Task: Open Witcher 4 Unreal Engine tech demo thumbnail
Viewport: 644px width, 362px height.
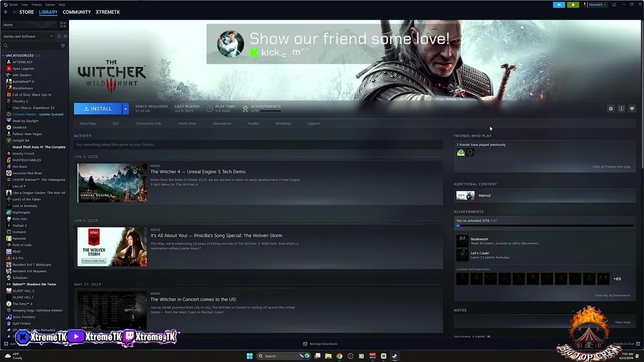Action: pyautogui.click(x=112, y=183)
